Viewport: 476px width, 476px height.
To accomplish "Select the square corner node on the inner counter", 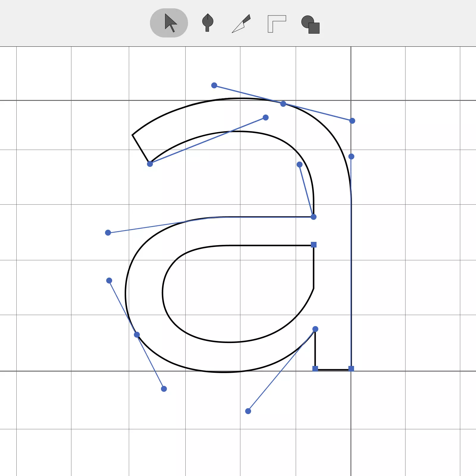I will pyautogui.click(x=314, y=245).
